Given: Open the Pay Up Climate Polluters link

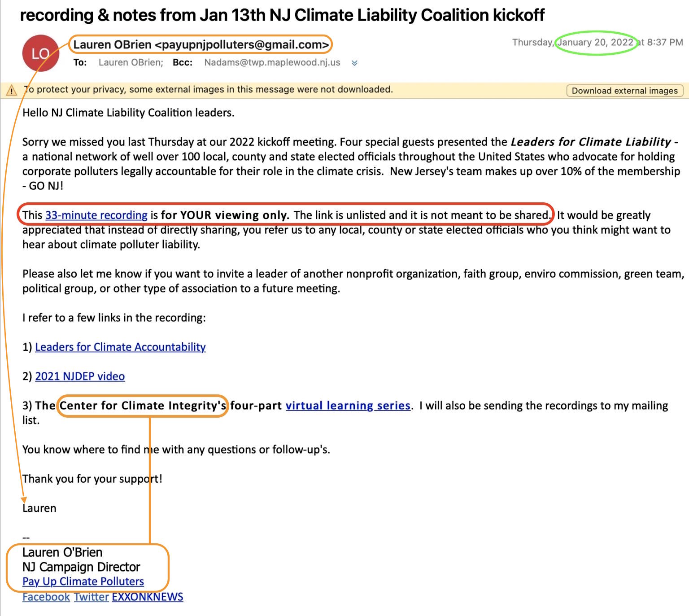Looking at the screenshot, I should pos(83,581).
